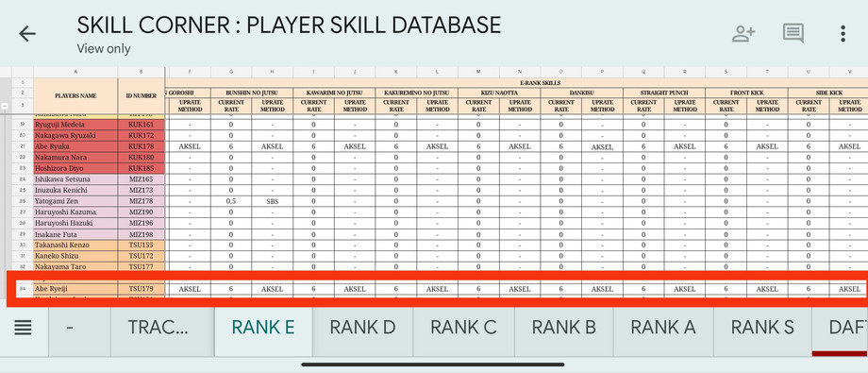Select cell Yatogami Zen
Image resolution: width=868 pixels, height=373 pixels.
click(x=75, y=201)
